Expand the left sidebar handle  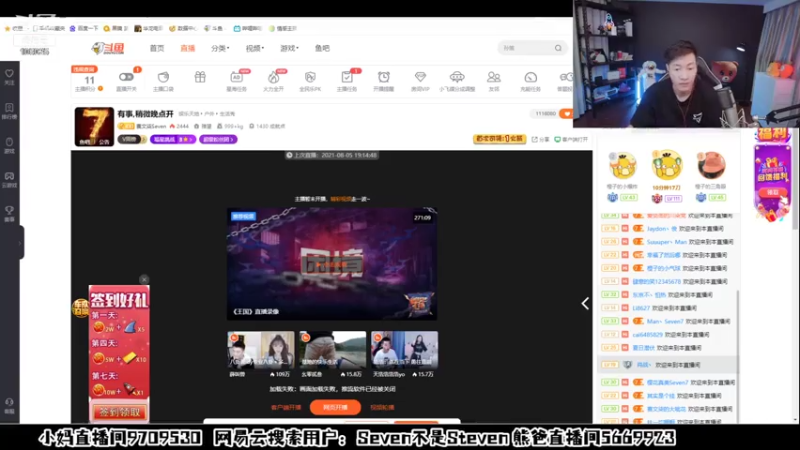click(x=21, y=243)
